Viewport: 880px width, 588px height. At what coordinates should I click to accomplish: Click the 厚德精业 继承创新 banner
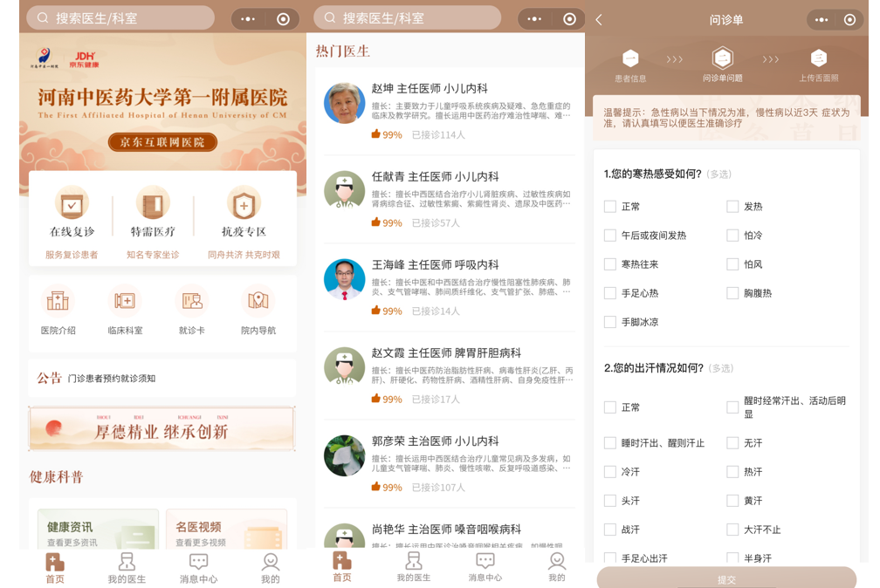pyautogui.click(x=162, y=428)
